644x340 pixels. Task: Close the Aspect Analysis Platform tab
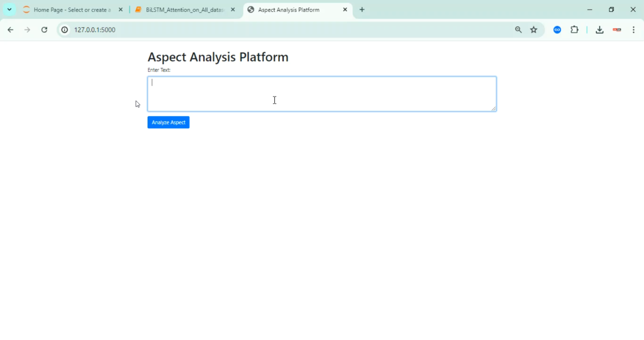345,9
